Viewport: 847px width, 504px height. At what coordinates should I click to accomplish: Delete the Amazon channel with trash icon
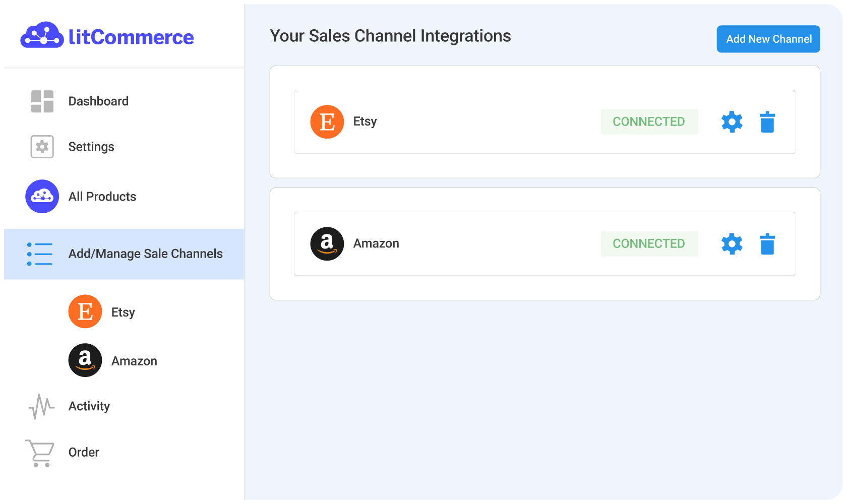(x=767, y=244)
